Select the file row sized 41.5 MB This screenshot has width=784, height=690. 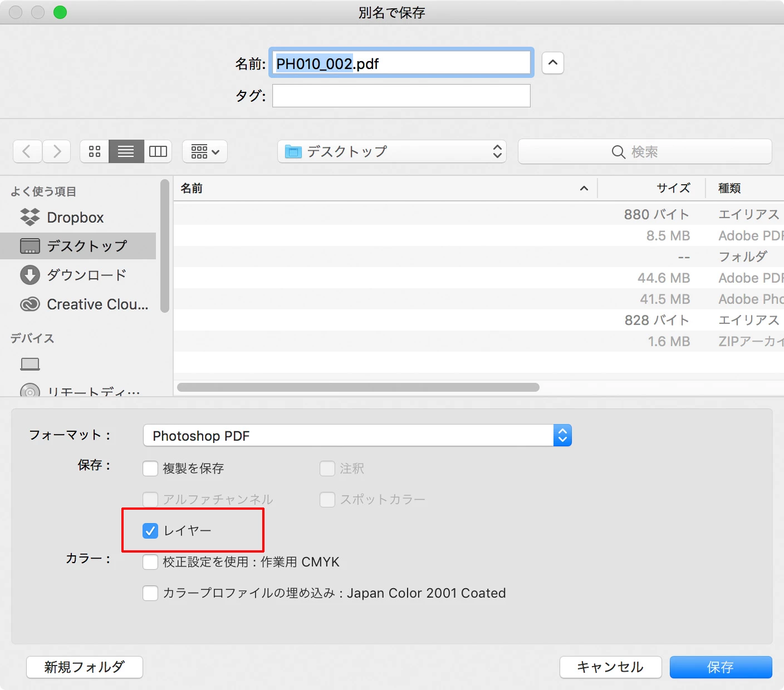pos(479,299)
